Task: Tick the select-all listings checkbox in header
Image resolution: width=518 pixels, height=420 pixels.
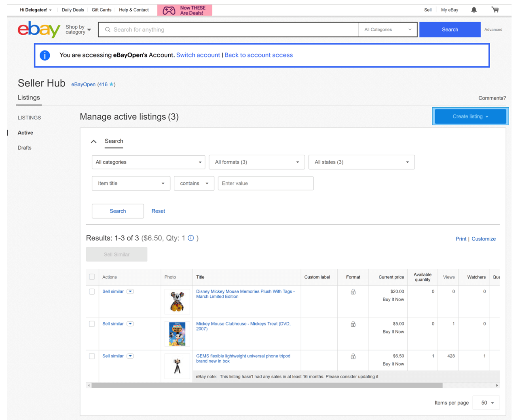Action: point(92,277)
